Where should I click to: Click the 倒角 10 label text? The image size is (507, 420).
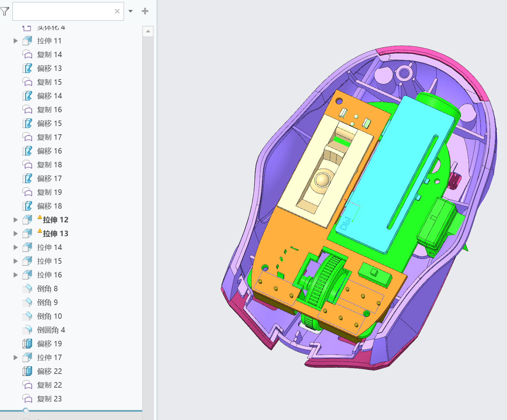pyautogui.click(x=50, y=316)
